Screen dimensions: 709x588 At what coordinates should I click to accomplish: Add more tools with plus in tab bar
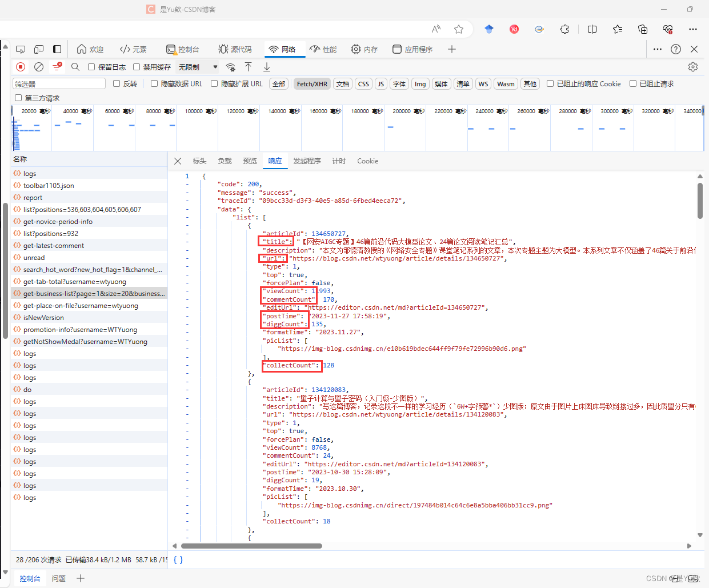[x=452, y=49]
